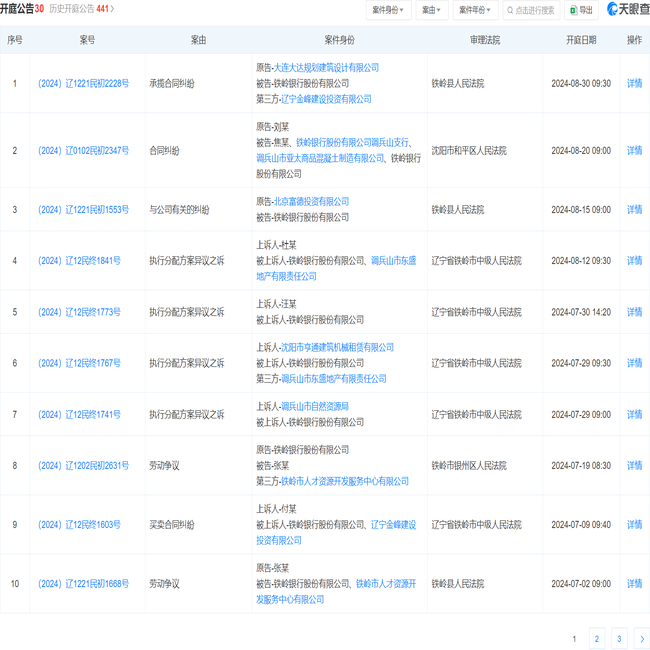Open case (2024)辽12民终1741号
Screen dimensions: 650x650
pyautogui.click(x=79, y=415)
